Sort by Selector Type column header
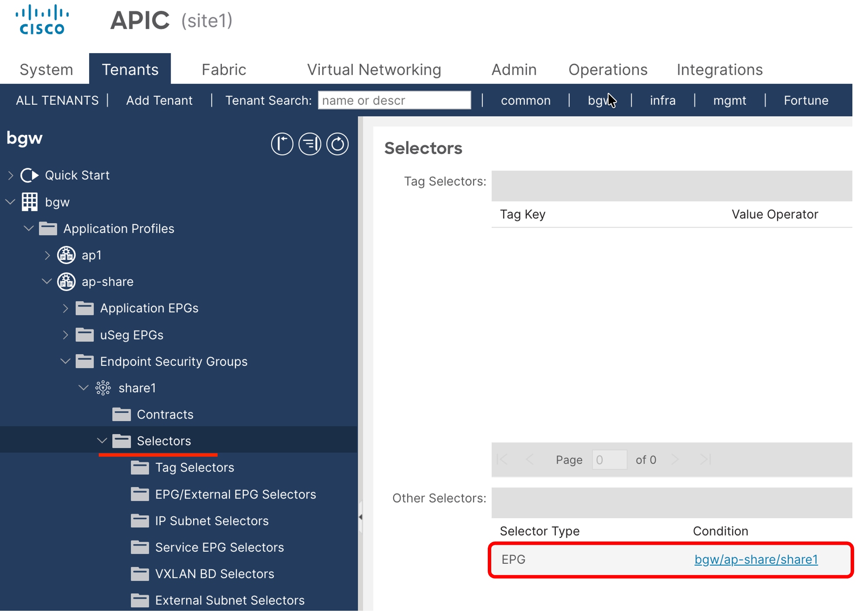Image resolution: width=865 pixels, height=616 pixels. coord(540,531)
